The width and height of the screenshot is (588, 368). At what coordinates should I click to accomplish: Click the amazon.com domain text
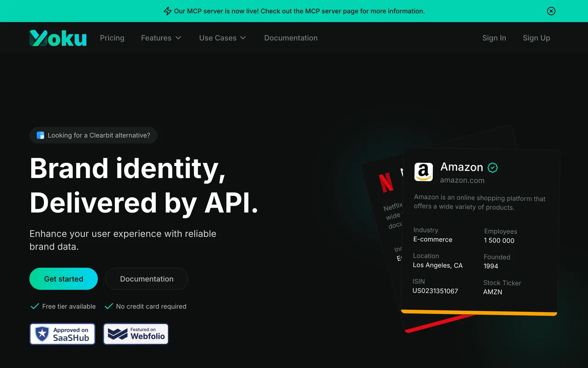tap(462, 180)
